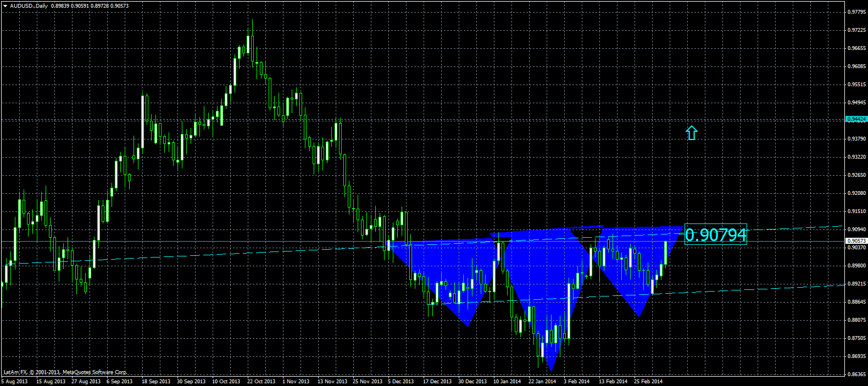Click the AUDUSD,Daily chart title text
Screen dimensions: 868x386
pos(29,5)
